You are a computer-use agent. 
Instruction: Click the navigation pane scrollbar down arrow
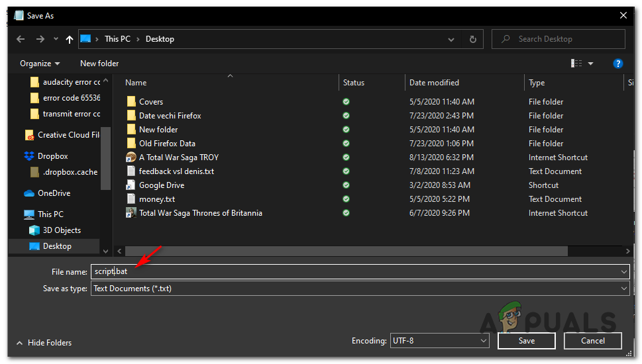point(105,251)
